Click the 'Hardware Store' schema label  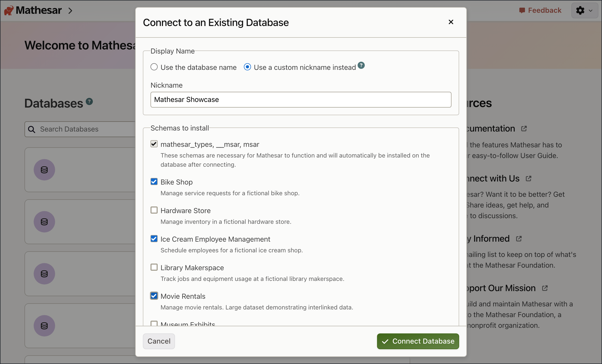click(186, 211)
